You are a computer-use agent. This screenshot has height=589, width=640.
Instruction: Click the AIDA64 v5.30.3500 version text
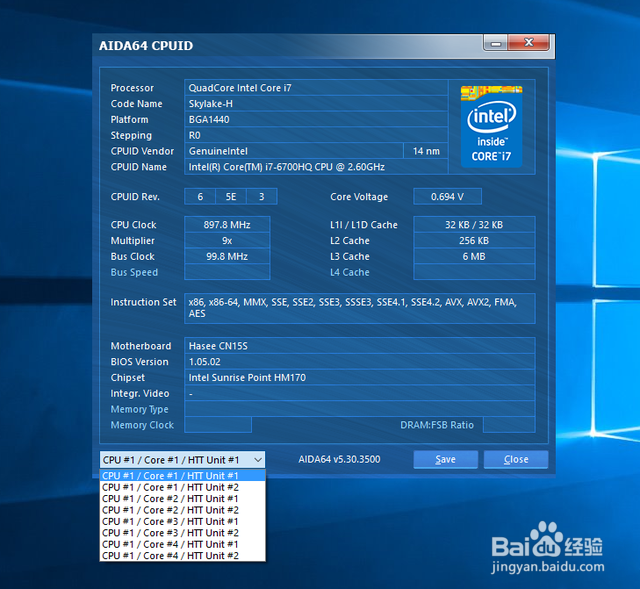coord(339,459)
